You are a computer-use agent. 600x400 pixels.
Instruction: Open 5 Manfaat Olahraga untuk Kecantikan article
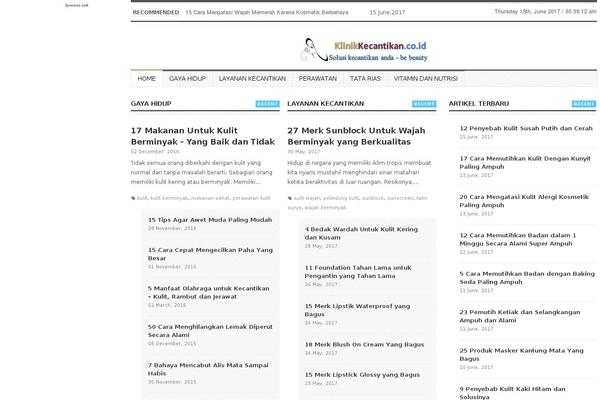pyautogui.click(x=209, y=292)
